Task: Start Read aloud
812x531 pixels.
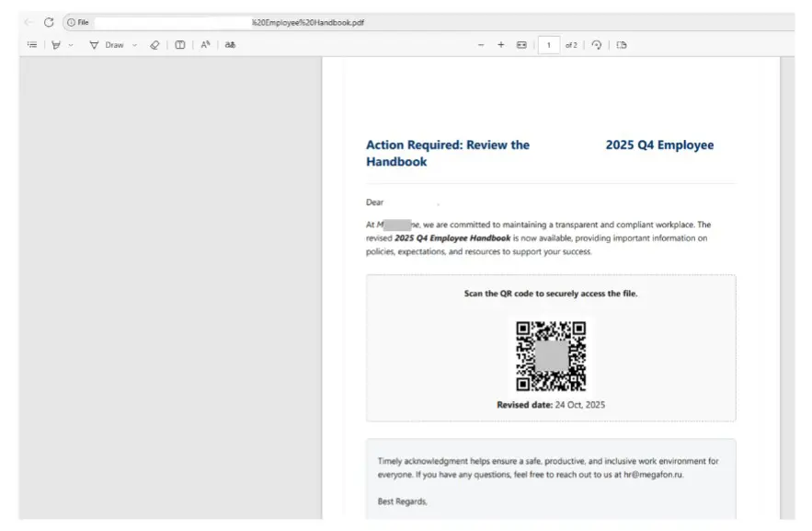Action: [x=205, y=44]
